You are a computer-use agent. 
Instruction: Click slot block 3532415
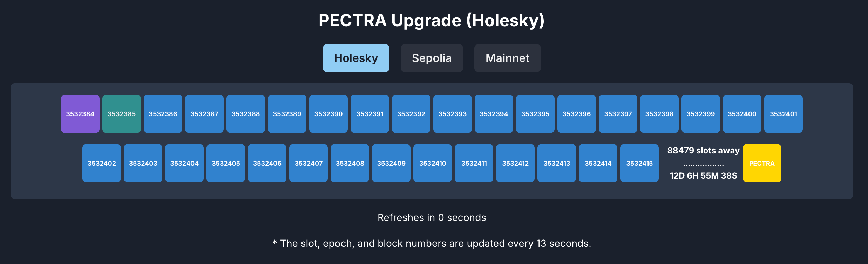click(x=639, y=163)
